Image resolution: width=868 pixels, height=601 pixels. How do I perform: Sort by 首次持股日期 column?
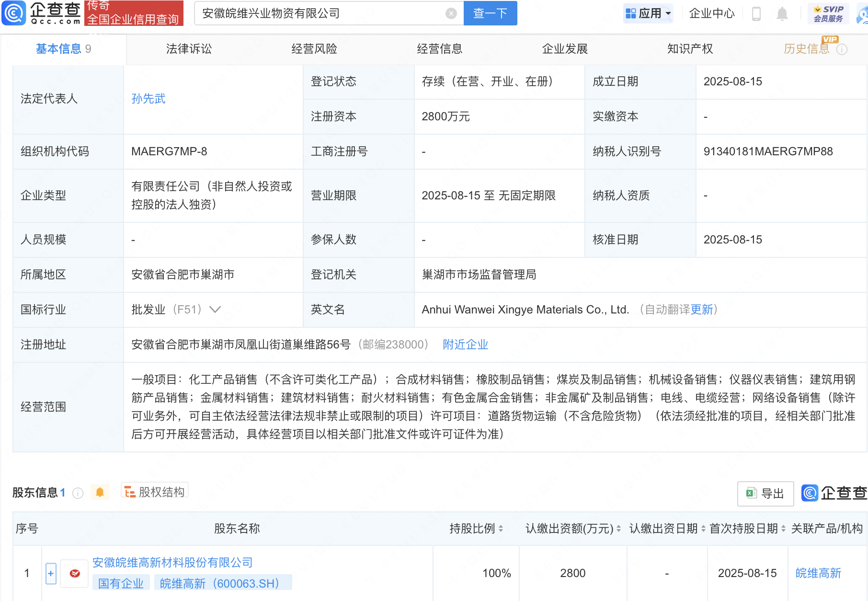pos(783,529)
